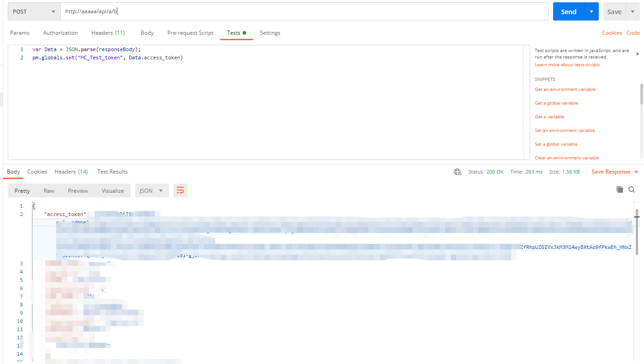The image size is (644, 364).
Task: Open Learn more about tests scripts link
Action: tap(567, 65)
